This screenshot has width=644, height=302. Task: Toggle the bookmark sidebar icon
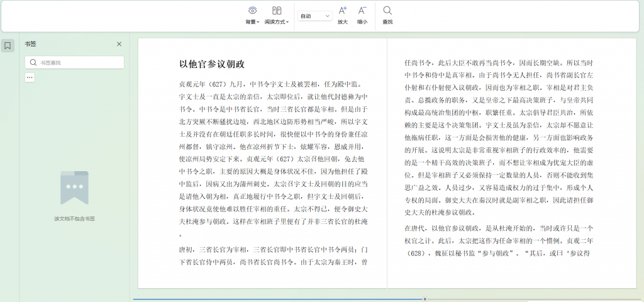(x=8, y=45)
